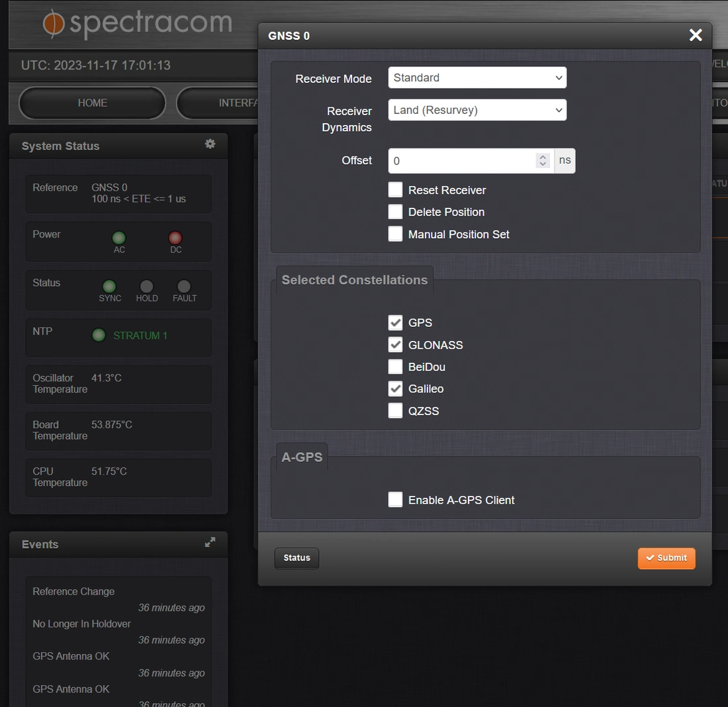
Task: Uncheck the GPS constellation
Action: [x=395, y=322]
